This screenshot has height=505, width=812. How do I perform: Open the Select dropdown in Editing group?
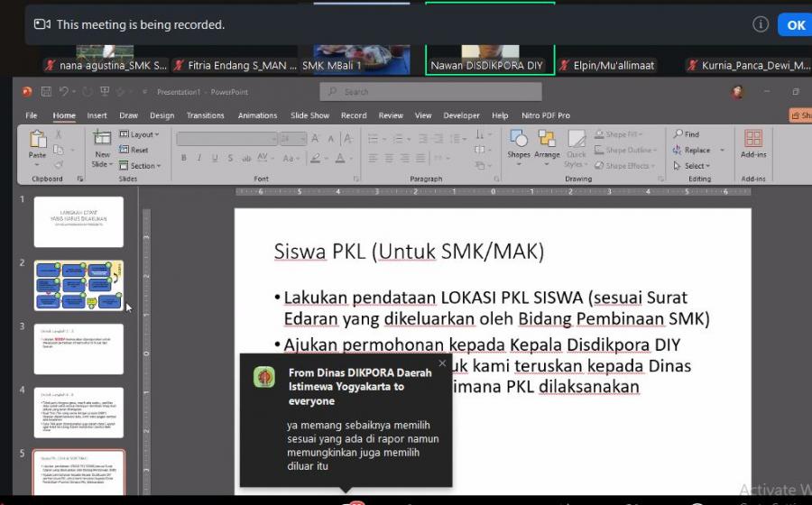pyautogui.click(x=691, y=166)
